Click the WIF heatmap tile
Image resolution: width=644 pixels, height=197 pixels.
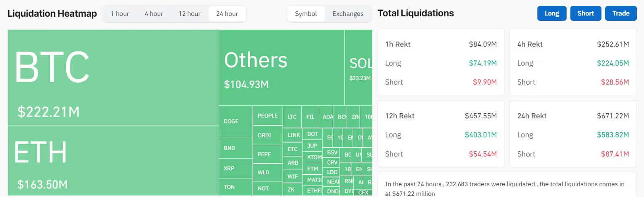293,176
